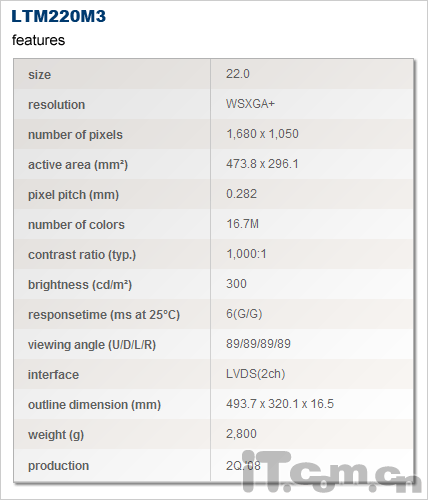This screenshot has height=500, width=428.
Task: Click the 22.0 size value
Action: [238, 74]
